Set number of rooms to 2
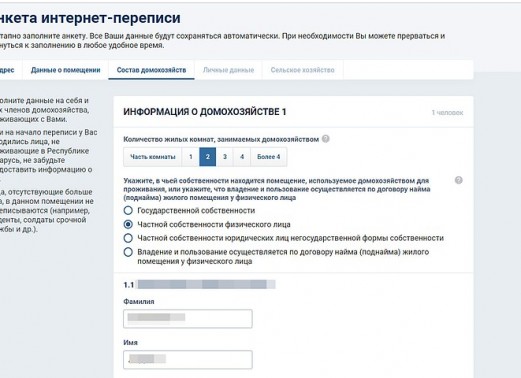Screen dimensions: 521x378 pyautogui.click(x=207, y=157)
